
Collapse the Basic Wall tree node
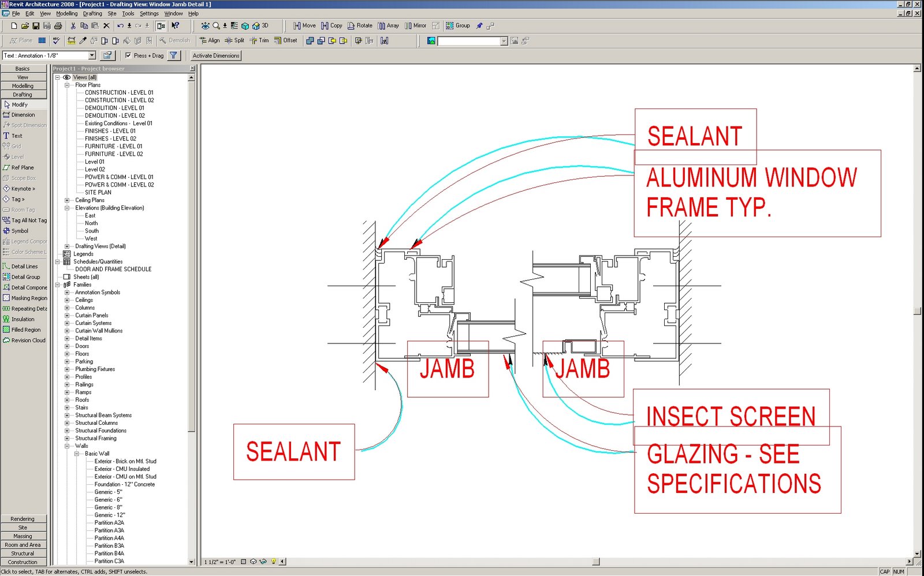point(77,454)
